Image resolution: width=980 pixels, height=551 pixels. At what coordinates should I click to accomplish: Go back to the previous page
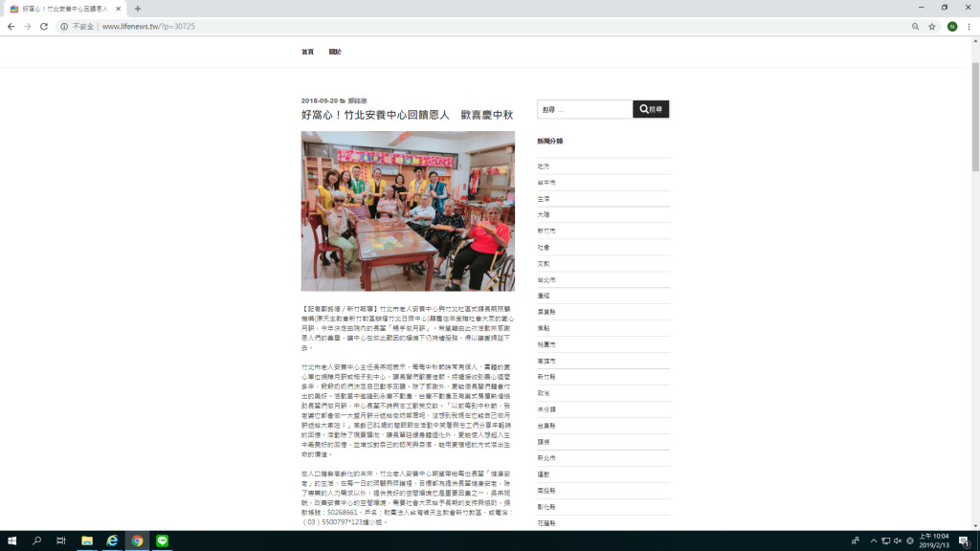click(x=11, y=26)
